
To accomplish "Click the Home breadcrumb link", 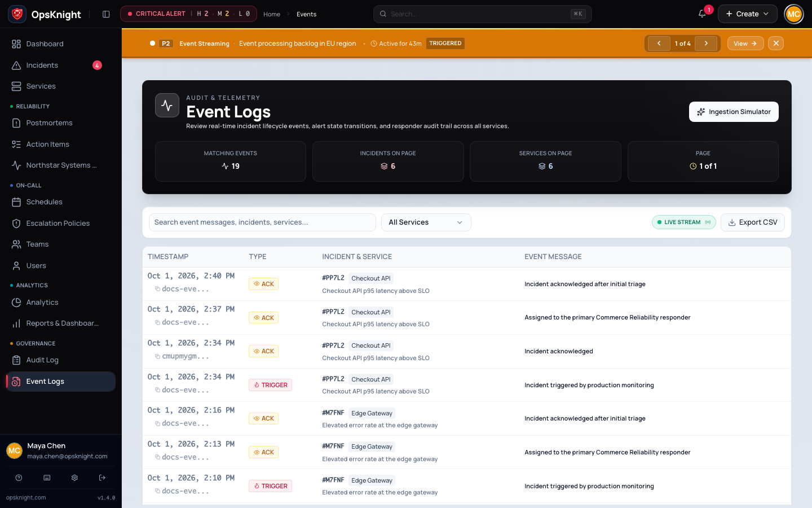I will 272,14.
